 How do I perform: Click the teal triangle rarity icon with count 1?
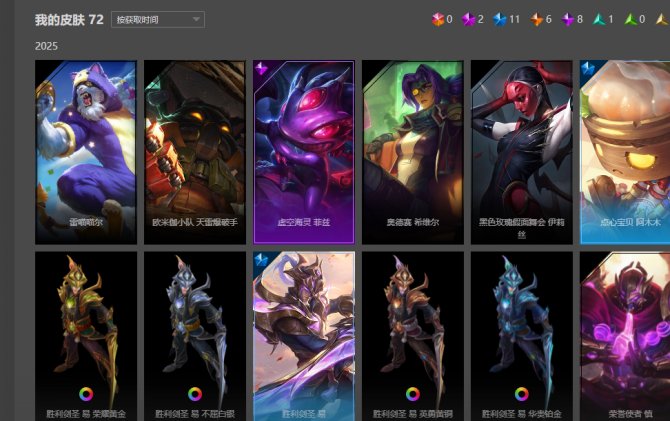(599, 19)
